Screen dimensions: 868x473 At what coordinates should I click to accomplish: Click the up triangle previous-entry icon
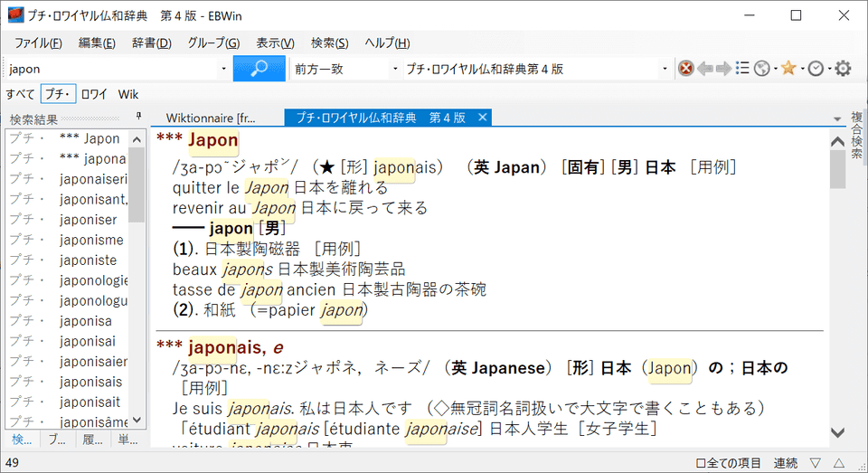(x=838, y=463)
